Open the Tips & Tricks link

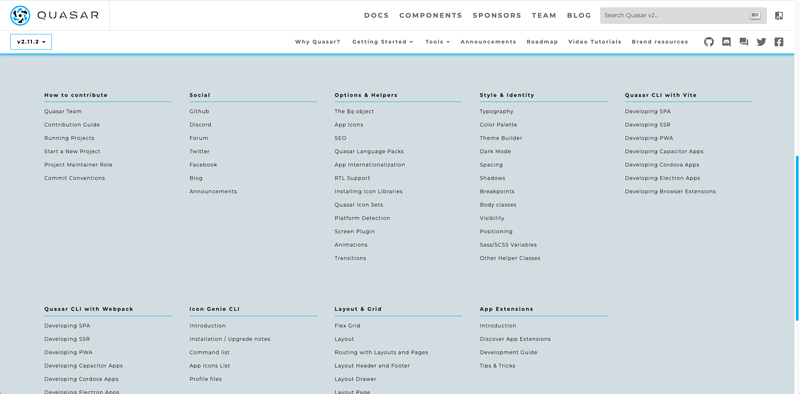pos(497,365)
